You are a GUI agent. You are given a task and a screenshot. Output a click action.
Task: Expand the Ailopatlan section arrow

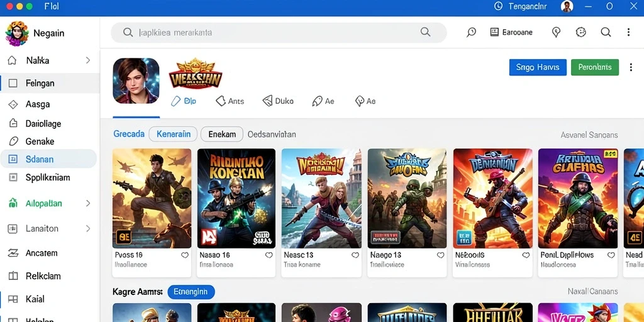coord(88,203)
